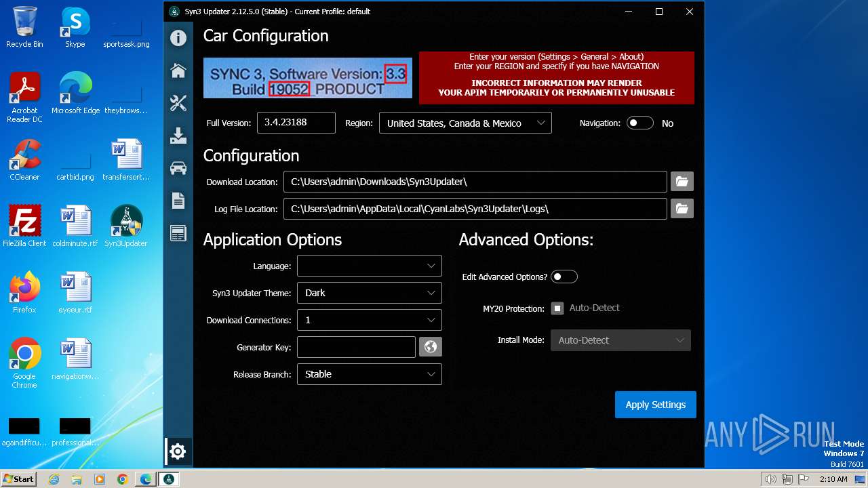Open File Explorer in taskbar

point(77,479)
